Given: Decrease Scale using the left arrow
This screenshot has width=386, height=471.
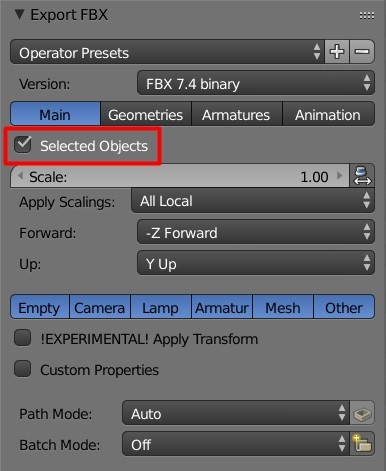Looking at the screenshot, I should point(20,176).
